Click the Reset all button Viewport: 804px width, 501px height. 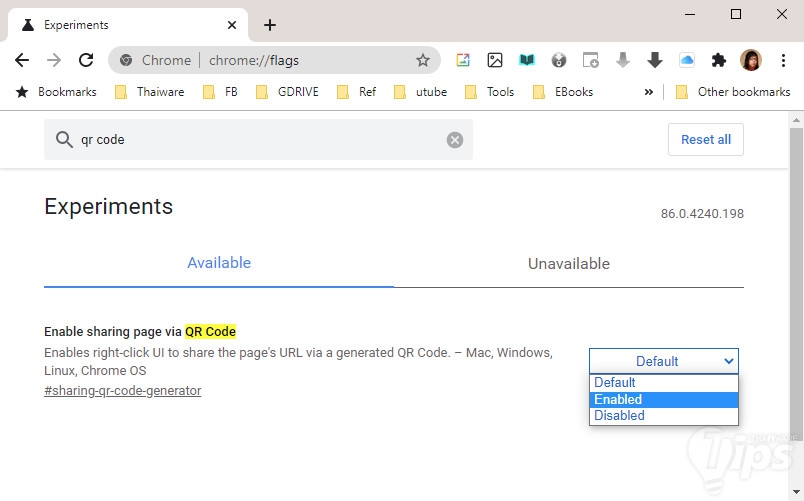click(706, 139)
